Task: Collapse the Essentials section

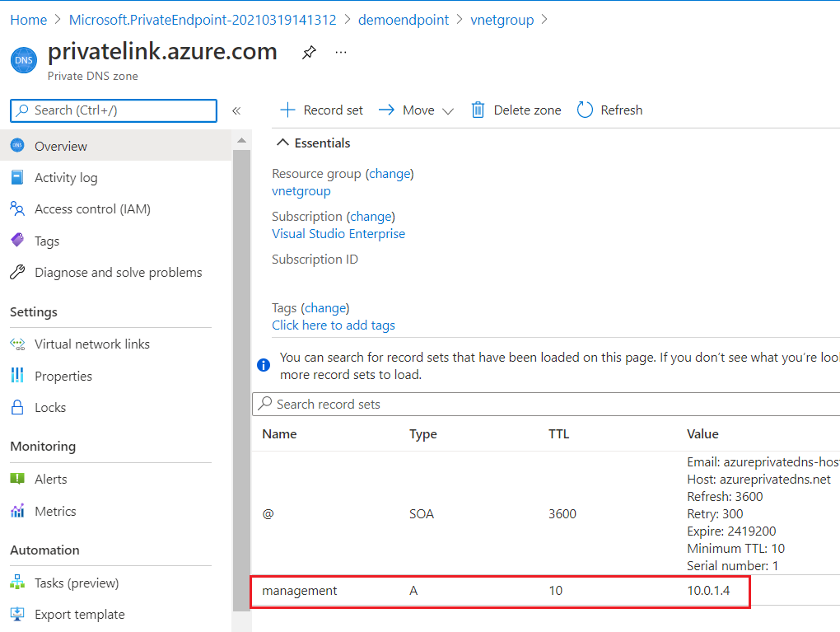Action: click(283, 143)
